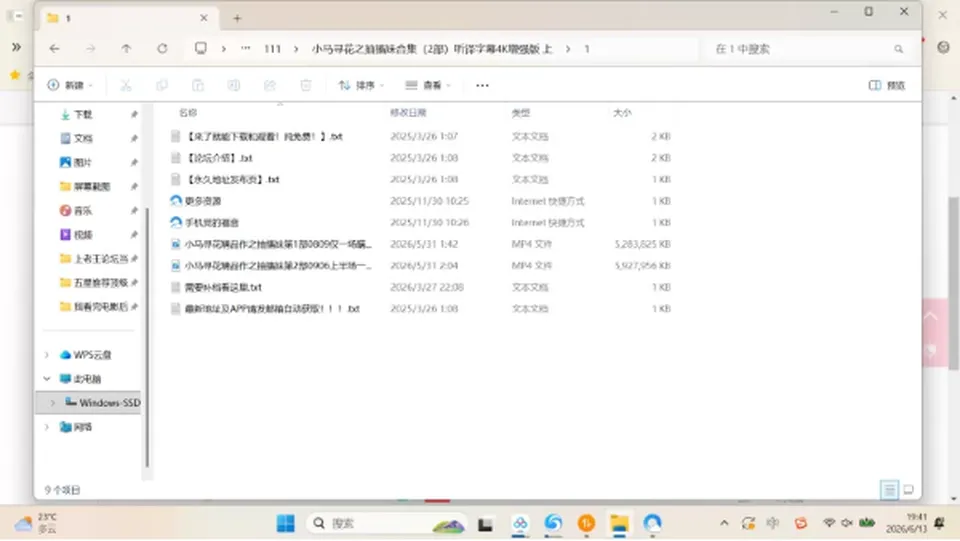Open the 查看 view dropdown
The height and width of the screenshot is (541, 960).
coord(428,85)
